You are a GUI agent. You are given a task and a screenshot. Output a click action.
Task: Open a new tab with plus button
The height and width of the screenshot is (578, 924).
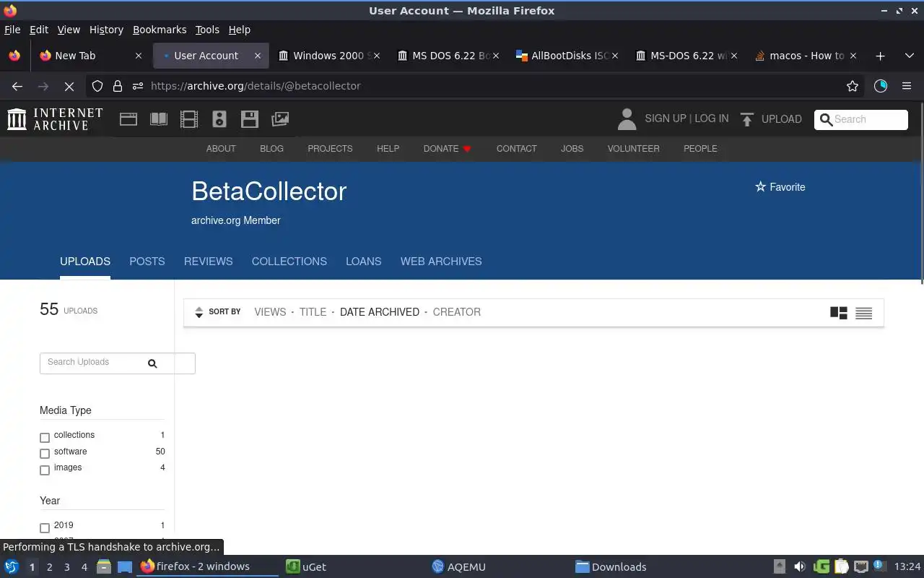point(880,56)
